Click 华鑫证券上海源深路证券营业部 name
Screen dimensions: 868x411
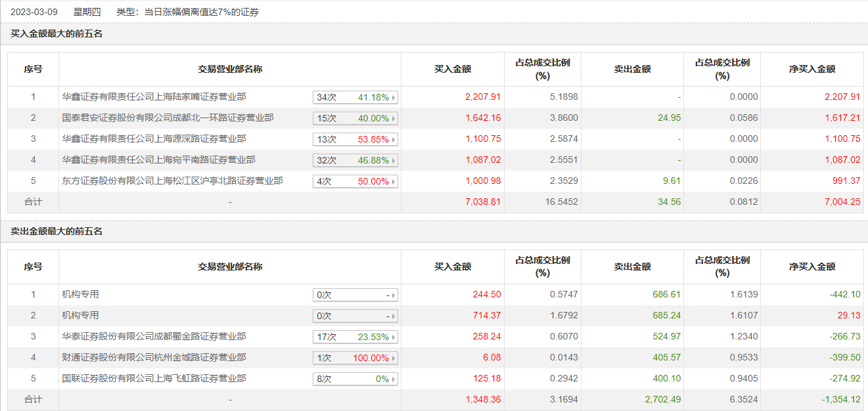(154, 139)
